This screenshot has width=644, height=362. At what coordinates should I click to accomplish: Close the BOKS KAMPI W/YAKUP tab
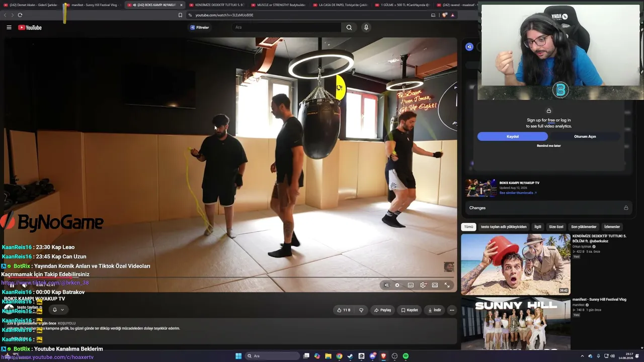[x=181, y=5]
